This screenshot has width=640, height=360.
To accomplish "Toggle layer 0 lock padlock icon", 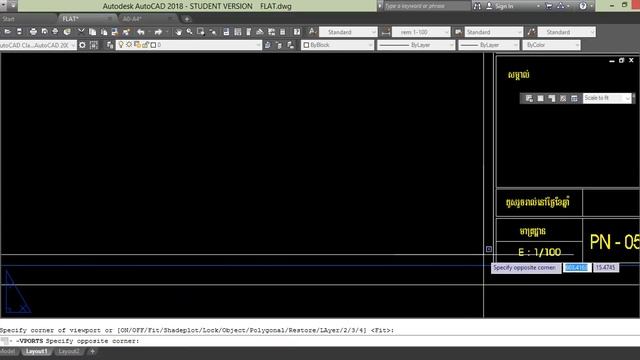I will click(145, 45).
